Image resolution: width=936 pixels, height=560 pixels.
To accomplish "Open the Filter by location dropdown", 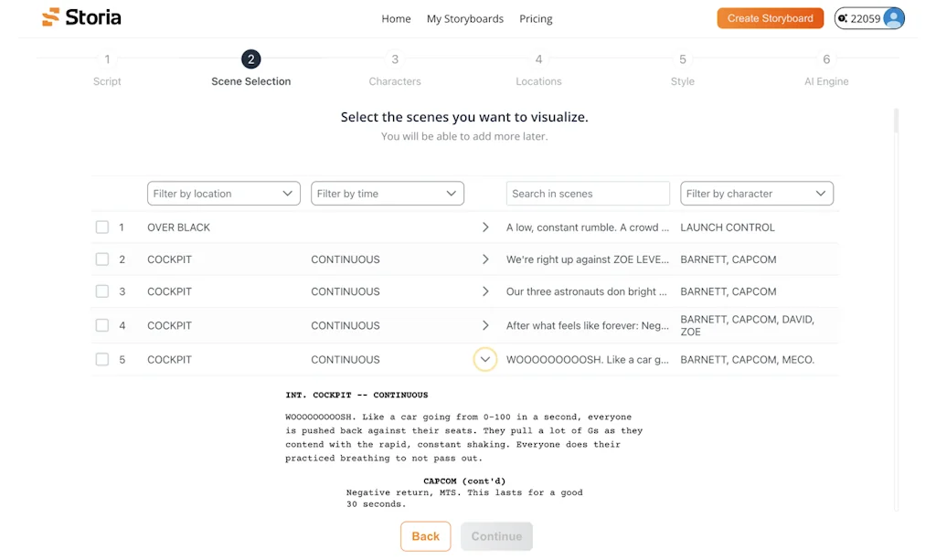I will 223,193.
